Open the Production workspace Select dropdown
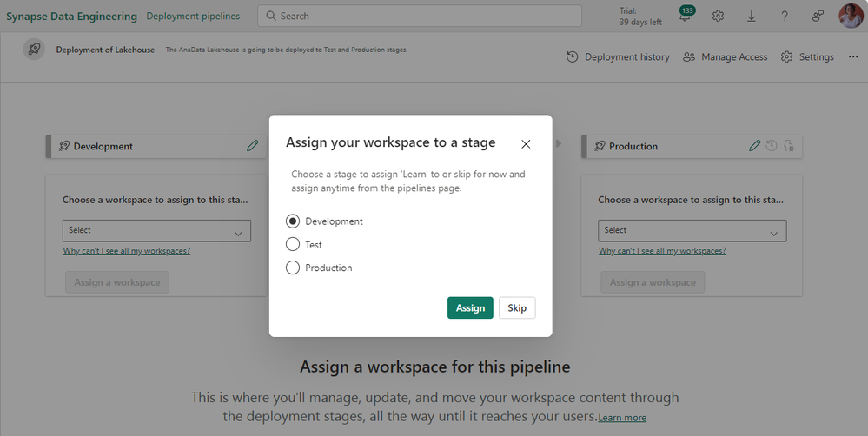The width and height of the screenshot is (868, 436). [692, 231]
